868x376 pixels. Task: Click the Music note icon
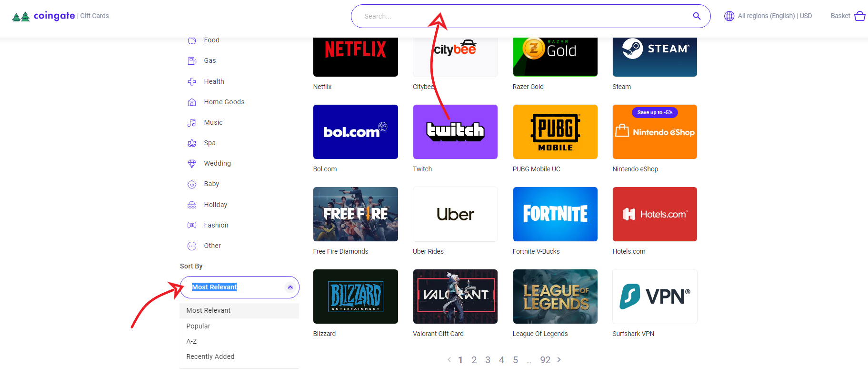click(x=192, y=122)
